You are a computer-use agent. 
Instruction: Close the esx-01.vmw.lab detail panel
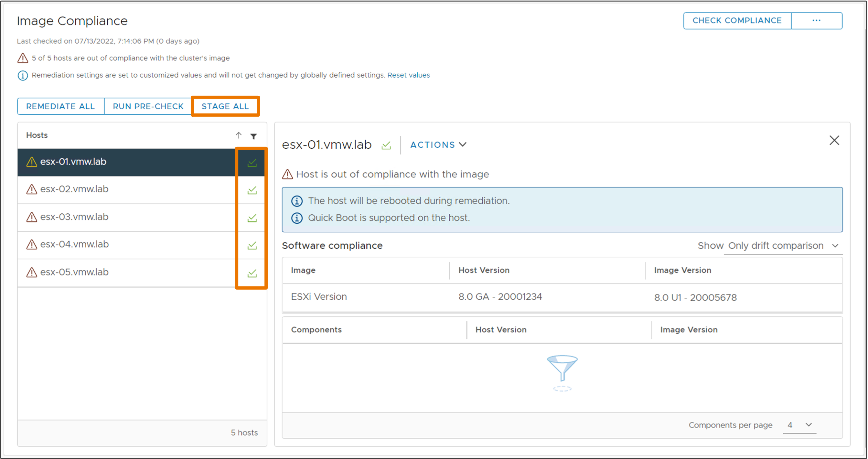834,141
